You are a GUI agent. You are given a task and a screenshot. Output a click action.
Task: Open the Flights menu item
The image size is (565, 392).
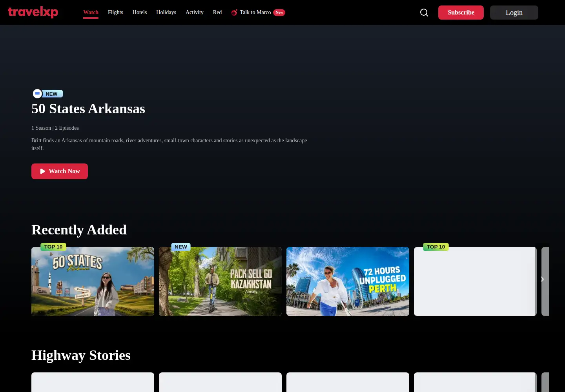[115, 13]
